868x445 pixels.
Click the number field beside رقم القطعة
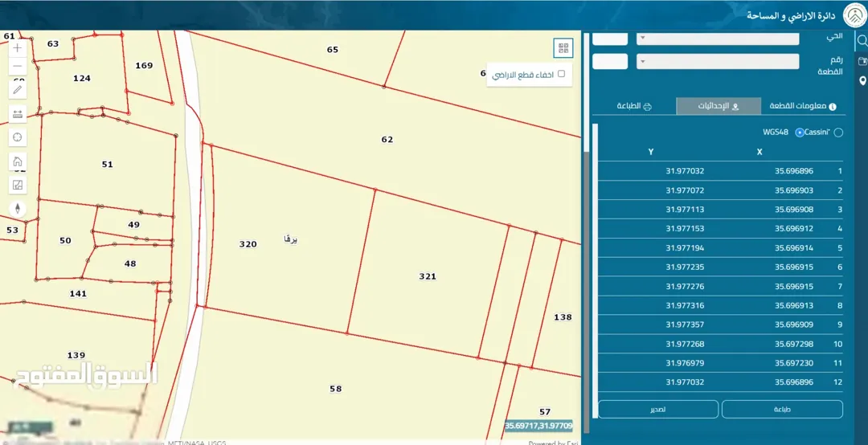(610, 61)
